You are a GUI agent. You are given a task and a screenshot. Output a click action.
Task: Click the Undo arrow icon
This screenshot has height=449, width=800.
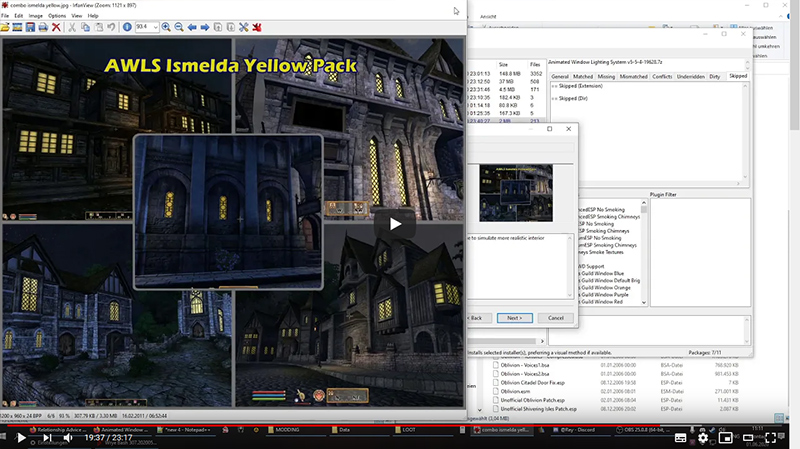click(111, 27)
